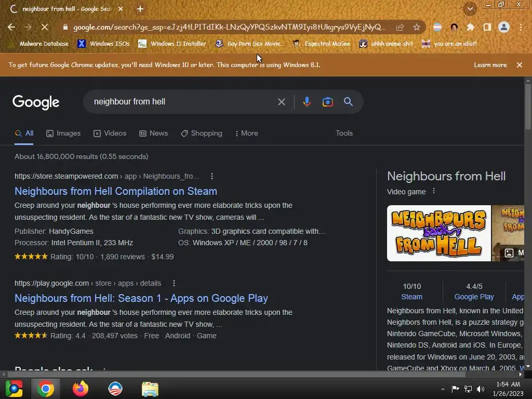Submit search with magnifying glass icon
This screenshot has width=532, height=399.
point(348,102)
